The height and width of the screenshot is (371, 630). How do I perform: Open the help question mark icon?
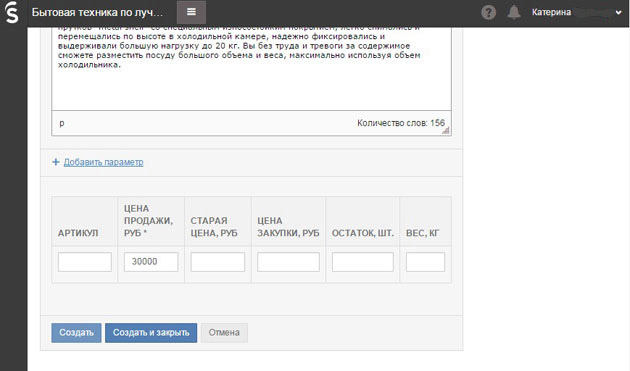tap(488, 12)
